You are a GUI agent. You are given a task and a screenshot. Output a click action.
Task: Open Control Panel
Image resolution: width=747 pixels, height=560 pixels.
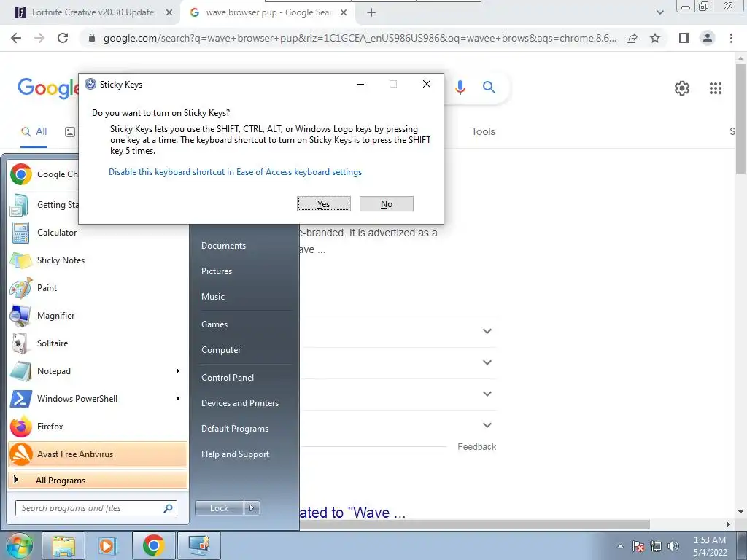pyautogui.click(x=228, y=378)
